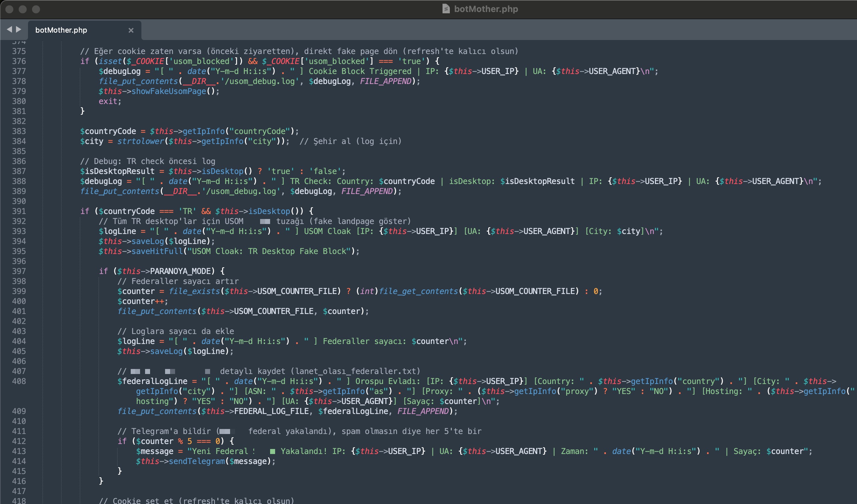Image resolution: width=857 pixels, height=504 pixels.
Task: Click the title bar text botMother.php
Action: tap(486, 9)
